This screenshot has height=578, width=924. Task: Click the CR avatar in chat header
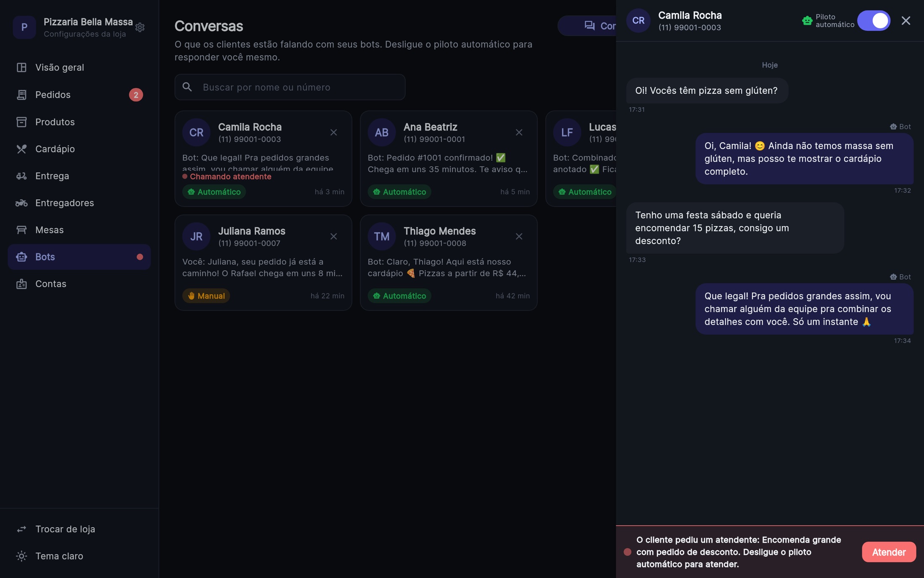[x=638, y=21]
